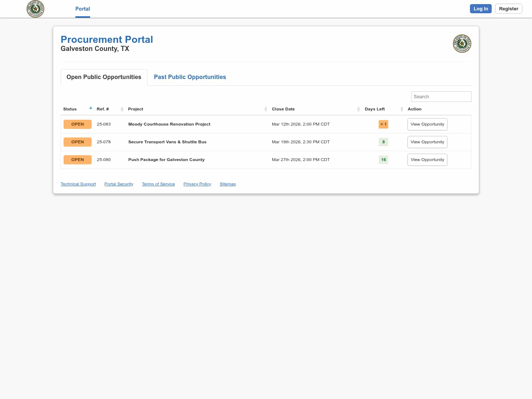Sort table by Status column arrow
Image resolution: width=532 pixels, height=399 pixels.
click(91, 108)
